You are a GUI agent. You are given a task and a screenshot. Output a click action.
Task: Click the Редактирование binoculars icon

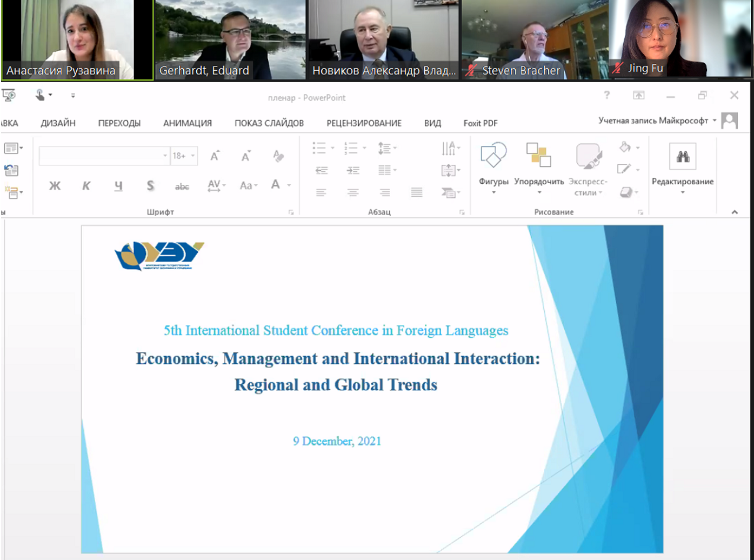pyautogui.click(x=683, y=157)
